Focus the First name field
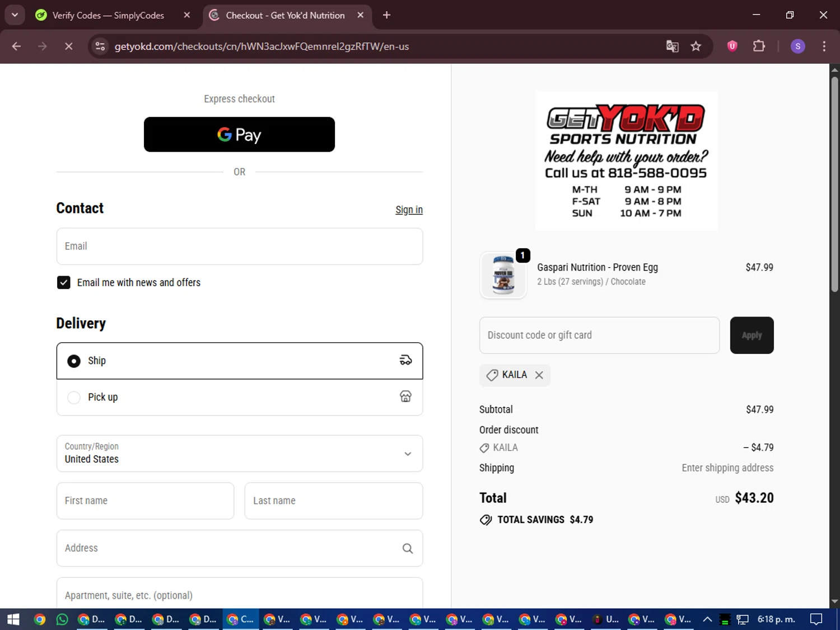 pos(145,501)
